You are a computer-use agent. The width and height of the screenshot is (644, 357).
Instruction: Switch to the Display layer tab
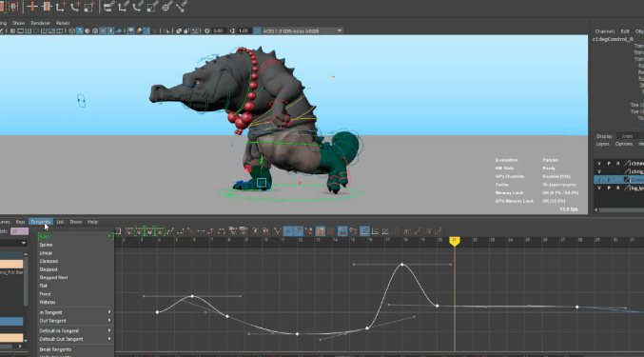click(604, 136)
